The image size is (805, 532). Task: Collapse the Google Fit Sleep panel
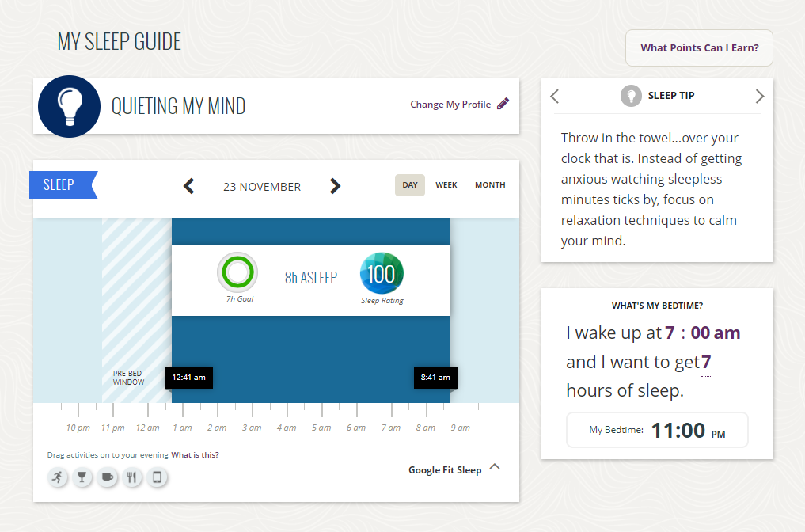pyautogui.click(x=495, y=467)
